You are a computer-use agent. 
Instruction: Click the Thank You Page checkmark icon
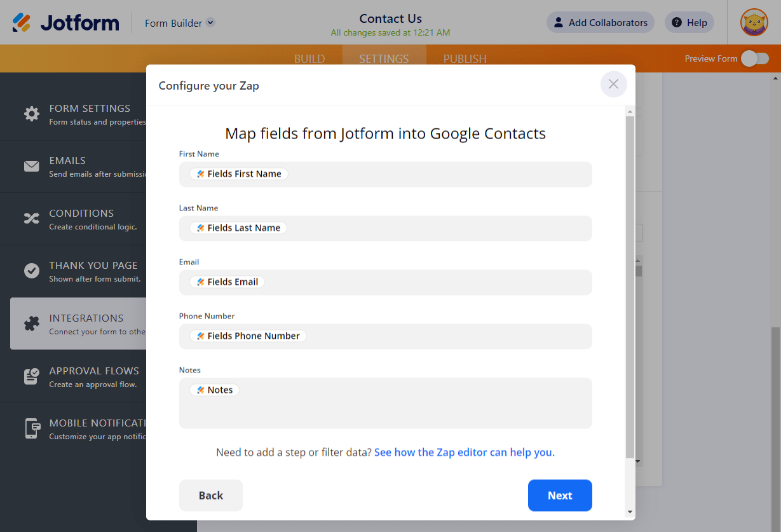31,271
